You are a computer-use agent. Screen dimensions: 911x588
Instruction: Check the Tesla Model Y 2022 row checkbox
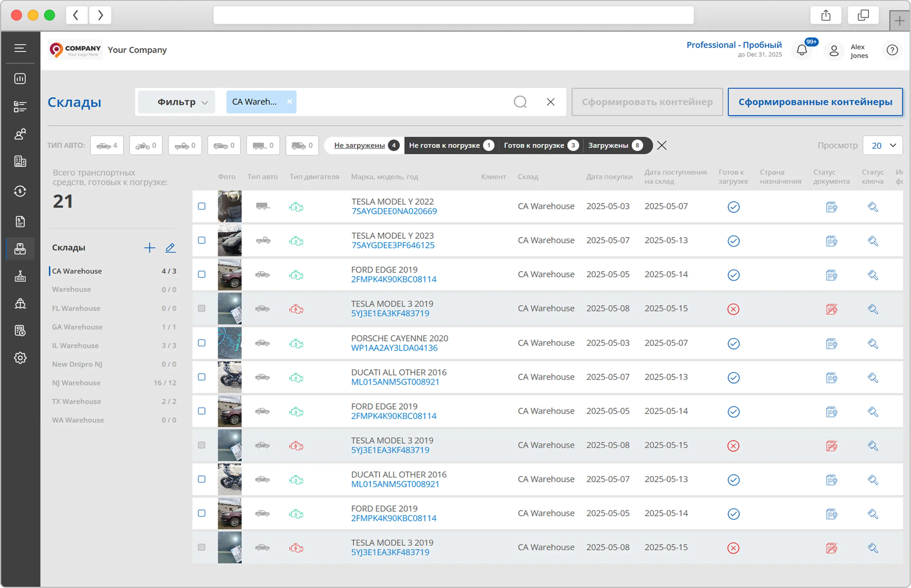pyautogui.click(x=201, y=206)
